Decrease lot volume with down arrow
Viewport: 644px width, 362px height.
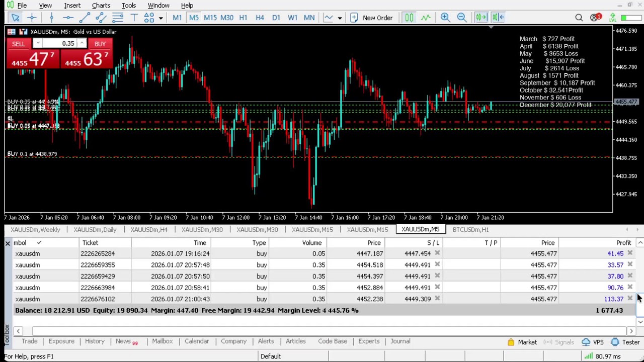tap(38, 44)
